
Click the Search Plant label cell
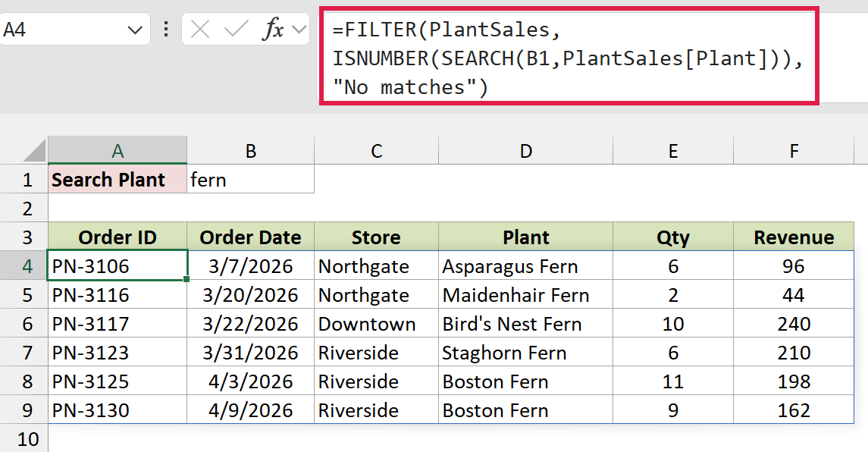(118, 180)
